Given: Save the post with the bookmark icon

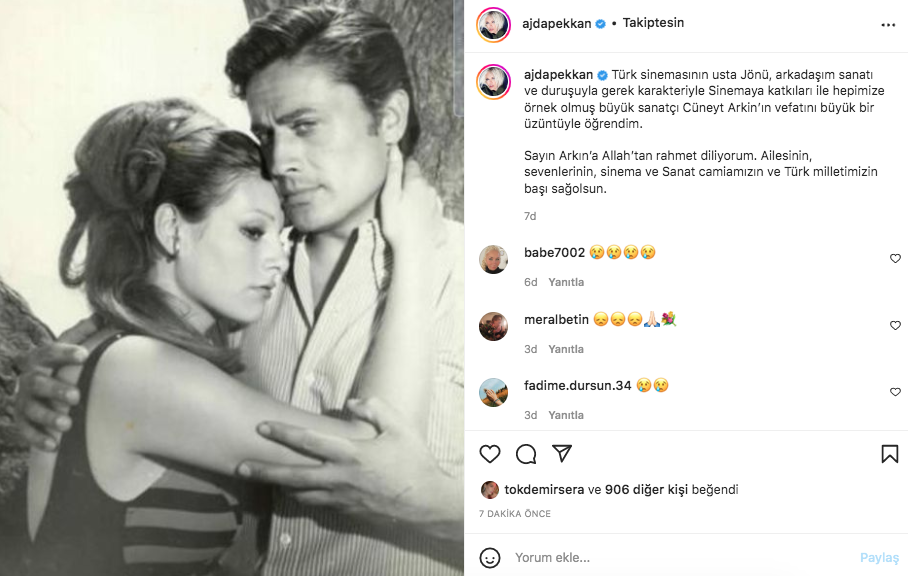Looking at the screenshot, I should 889,454.
